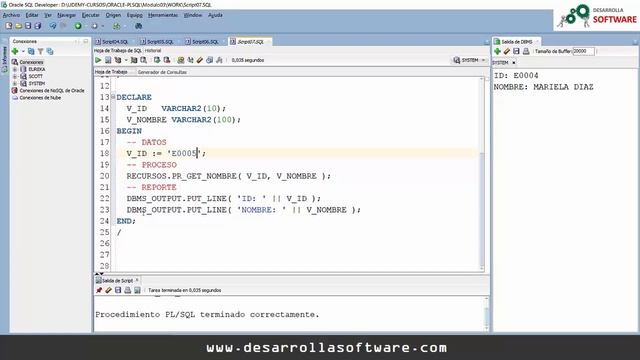Click the Run Script icon
The height and width of the screenshot is (360, 640).
point(108,60)
